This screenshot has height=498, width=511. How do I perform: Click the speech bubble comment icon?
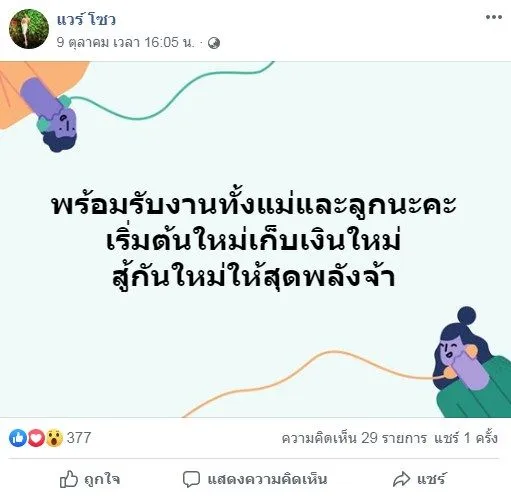click(x=191, y=479)
